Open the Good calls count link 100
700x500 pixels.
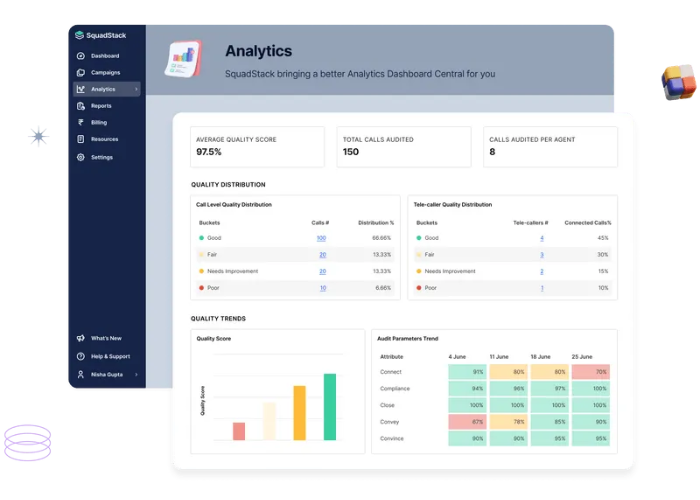(321, 238)
